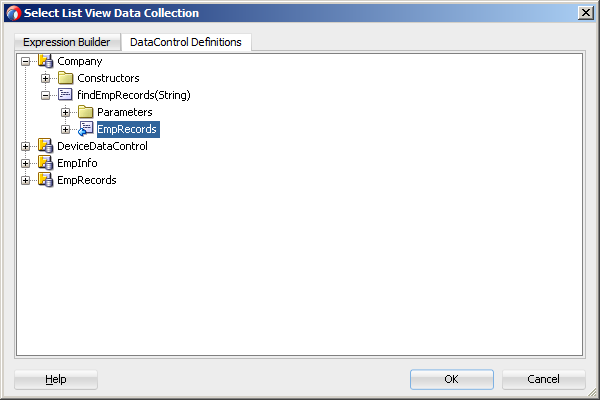This screenshot has width=600, height=400.
Task: Click the selected EmpRecords collection icon
Action: (85, 129)
